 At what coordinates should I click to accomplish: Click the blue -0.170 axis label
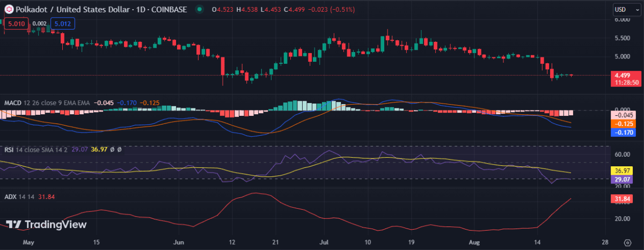(x=624, y=132)
